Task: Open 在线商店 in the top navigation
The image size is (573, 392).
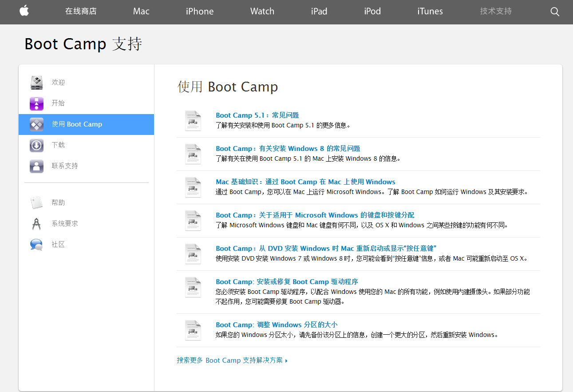Action: coord(81,12)
